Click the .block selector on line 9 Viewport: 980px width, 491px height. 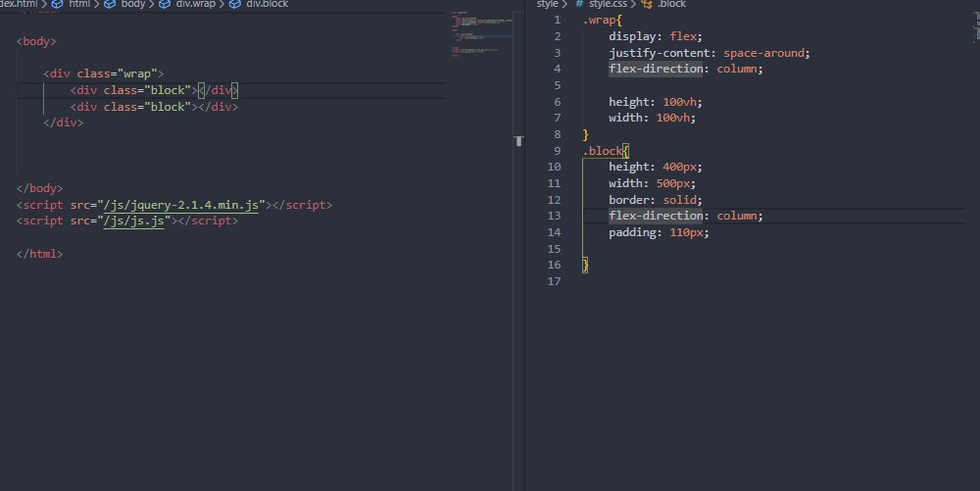[603, 151]
